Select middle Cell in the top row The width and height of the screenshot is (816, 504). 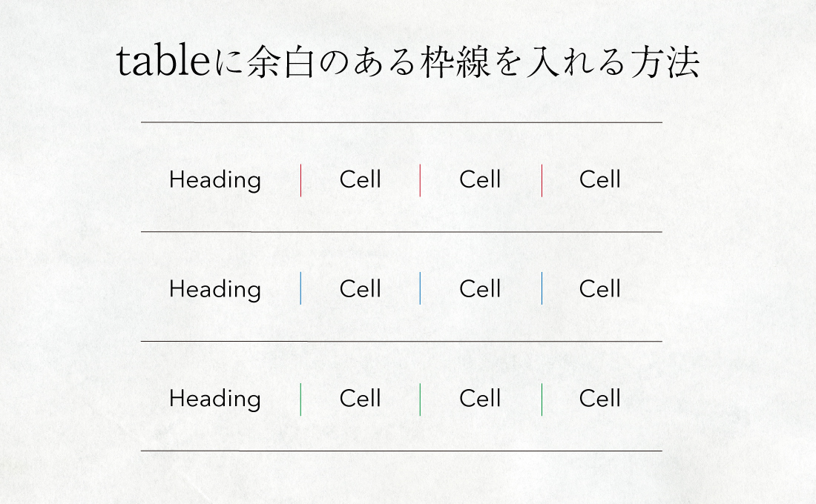pyautogui.click(x=480, y=180)
